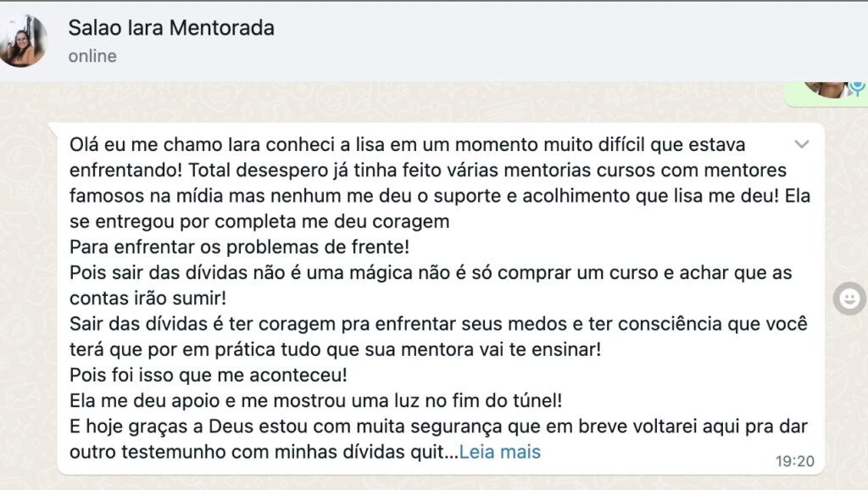Click the blue microphone voice-message icon
This screenshot has width=868, height=490.
click(858, 88)
